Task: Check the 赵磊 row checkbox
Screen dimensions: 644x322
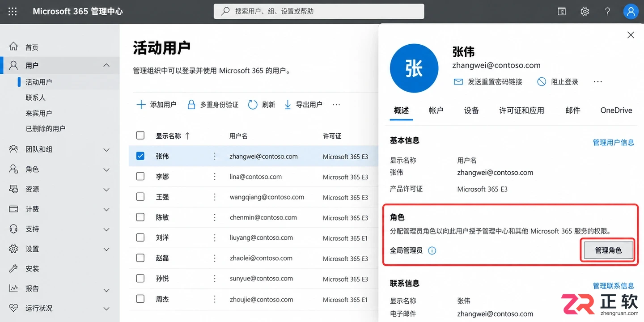Action: [x=140, y=258]
